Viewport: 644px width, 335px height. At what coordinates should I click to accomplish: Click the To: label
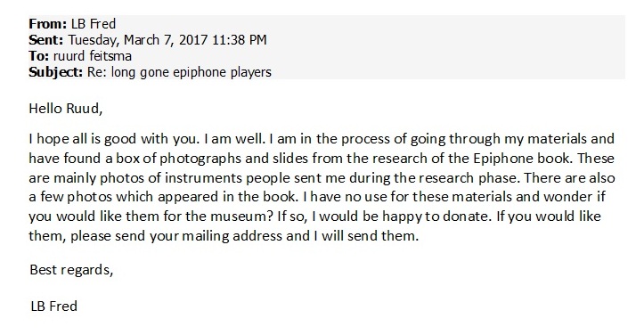(39, 56)
